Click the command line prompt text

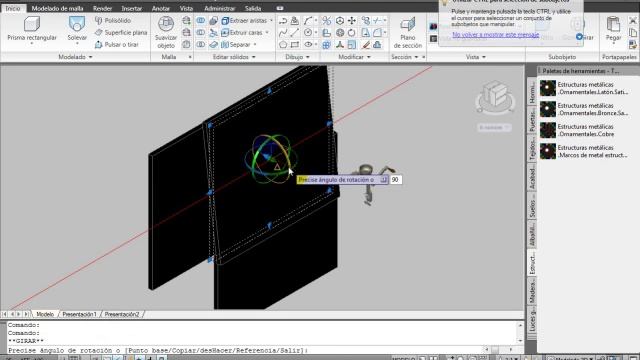pos(158,350)
